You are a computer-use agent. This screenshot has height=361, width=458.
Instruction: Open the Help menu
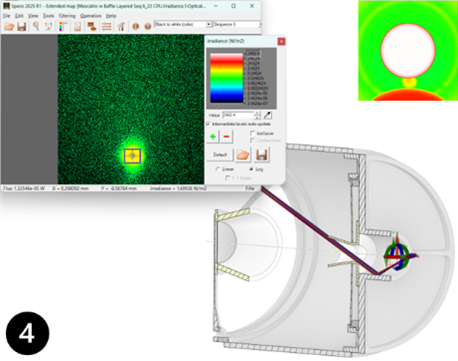[111, 16]
